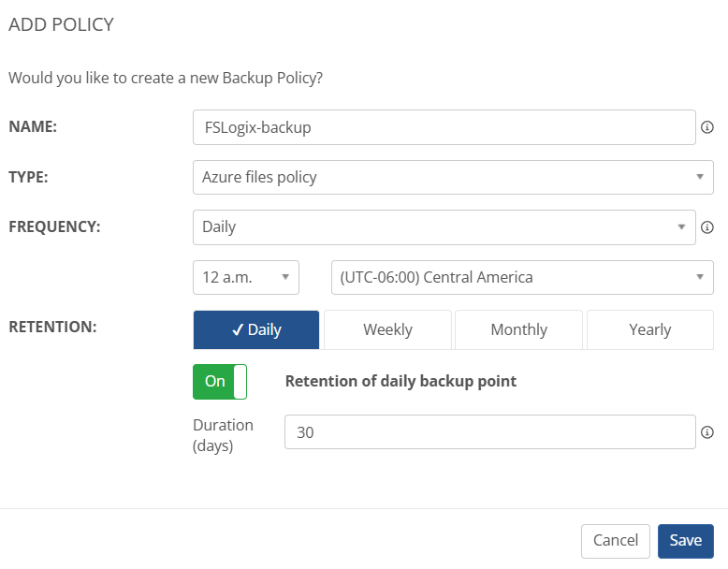Click the info icon next to Frequency dropdown

coord(707,226)
